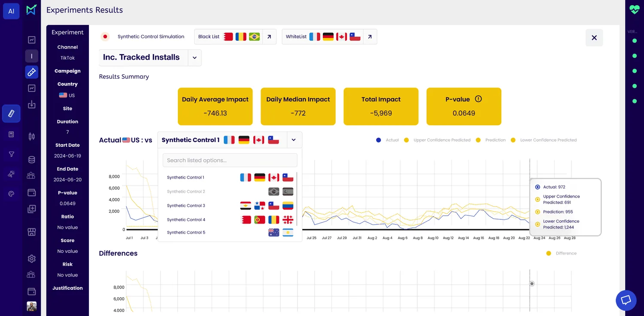Screen dimensions: 644x316
Task: Toggle Lower Confidence Predicted legend
Action: [x=544, y=140]
